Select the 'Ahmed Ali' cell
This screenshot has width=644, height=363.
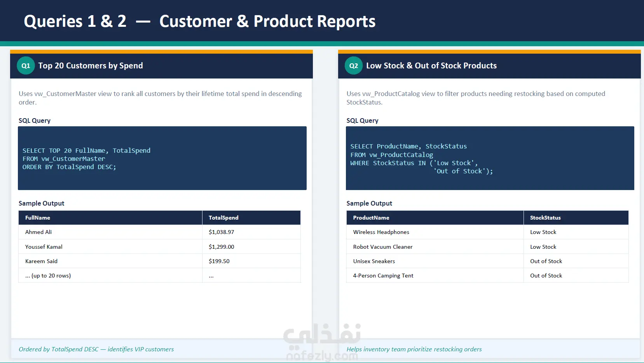110,232
